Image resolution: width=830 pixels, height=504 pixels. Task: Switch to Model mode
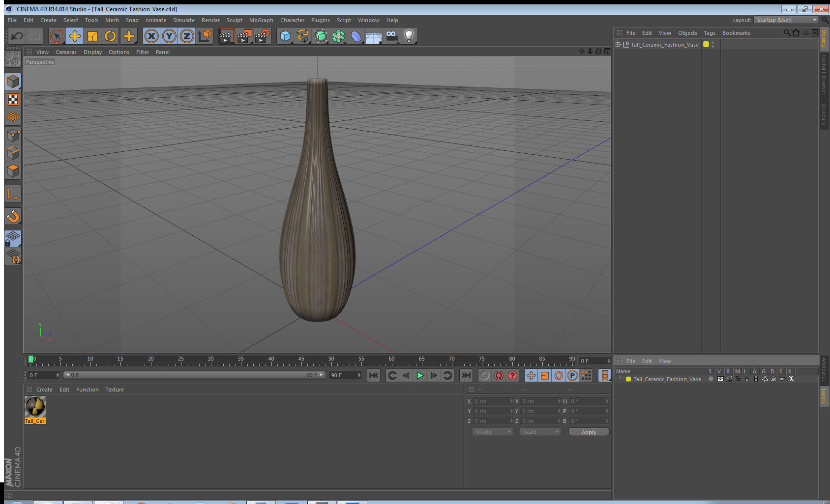[x=13, y=82]
